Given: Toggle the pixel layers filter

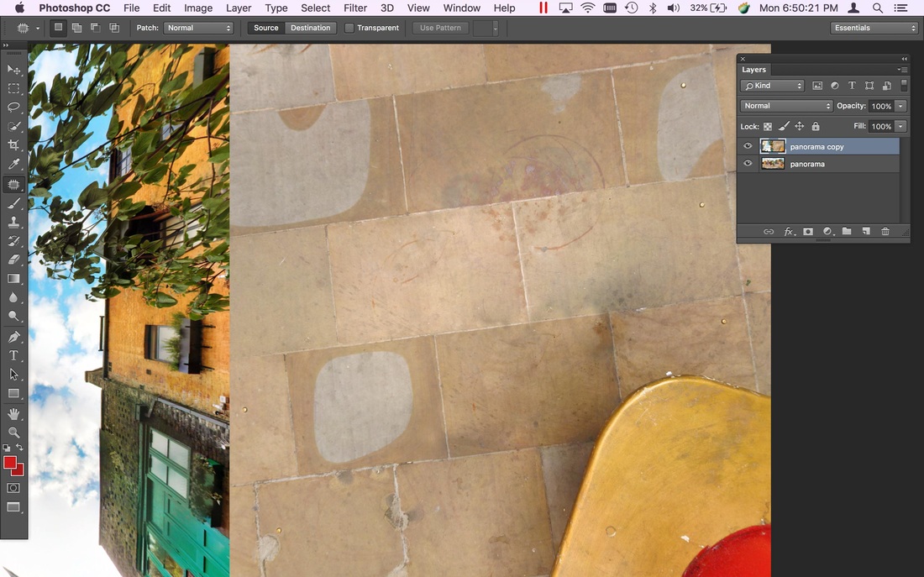Looking at the screenshot, I should (x=817, y=86).
